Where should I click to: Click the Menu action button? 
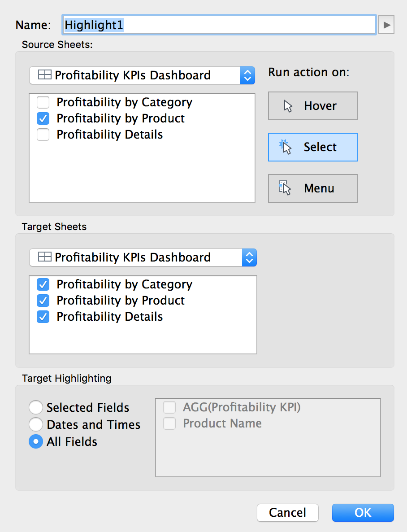pos(312,188)
